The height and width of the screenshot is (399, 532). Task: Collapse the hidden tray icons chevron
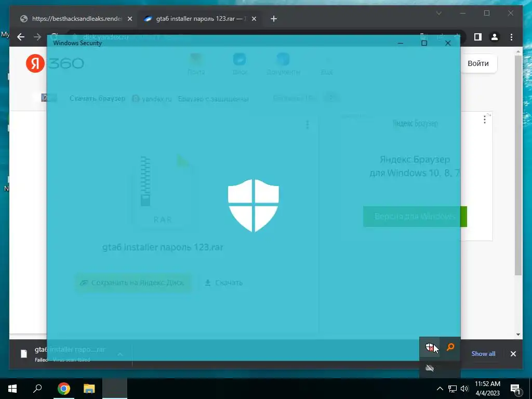(440, 389)
